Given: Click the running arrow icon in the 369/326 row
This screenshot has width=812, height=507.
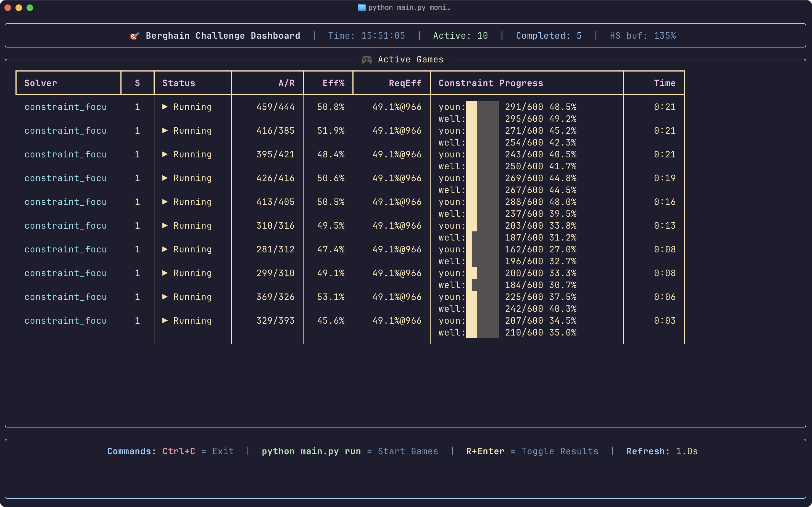Looking at the screenshot, I should (165, 297).
